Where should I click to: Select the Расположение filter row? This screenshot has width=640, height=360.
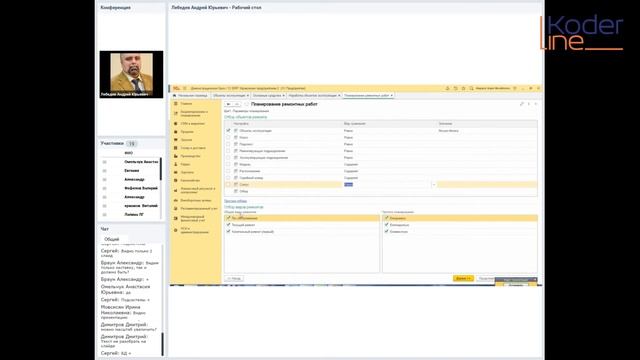point(380,171)
